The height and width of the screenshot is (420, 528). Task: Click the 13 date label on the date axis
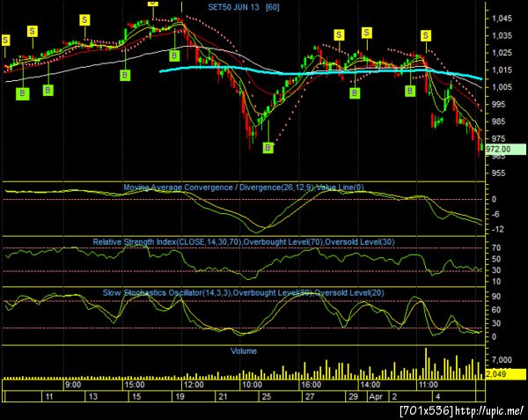93,396
